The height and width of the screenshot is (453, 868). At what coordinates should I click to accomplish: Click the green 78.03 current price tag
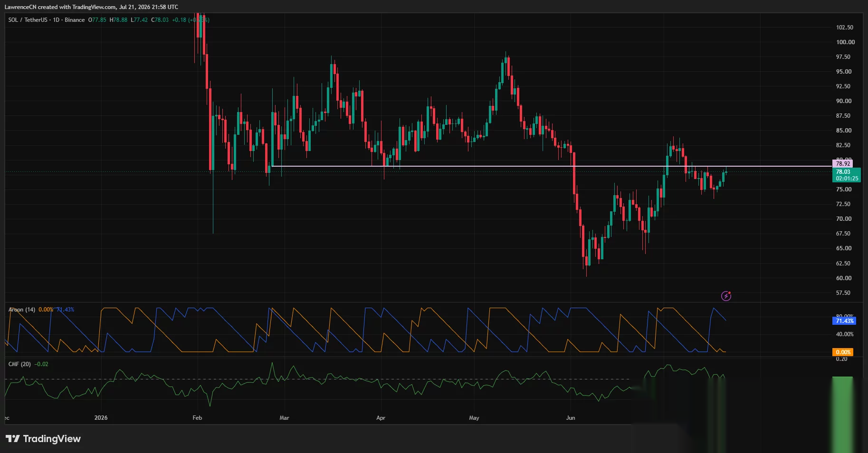[847, 175]
